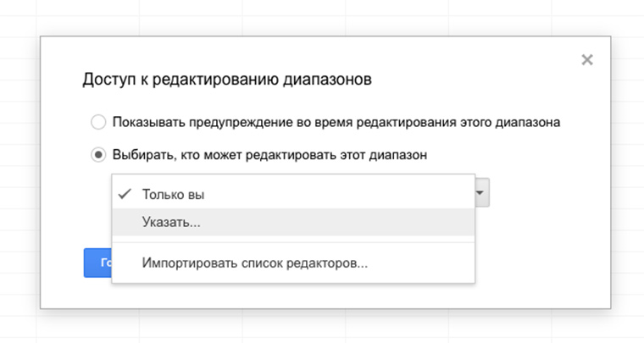Click the dimmed spreadsheet left of the dialog

[x=19, y=169]
